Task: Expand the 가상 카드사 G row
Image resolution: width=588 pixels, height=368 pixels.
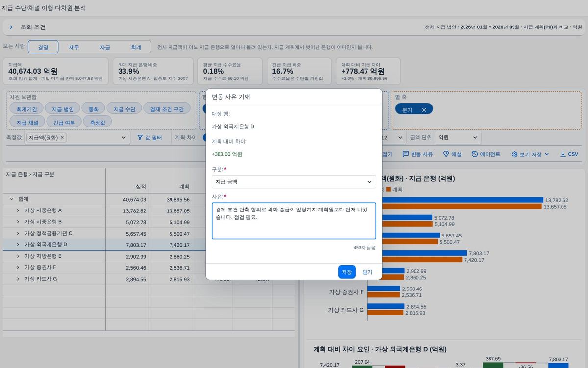Action: [x=18, y=279]
